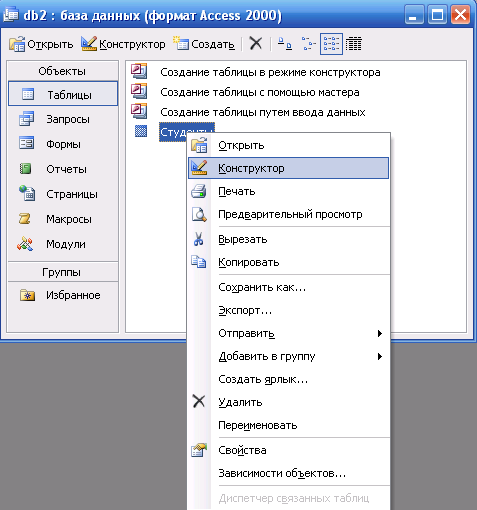Select the list view toolbar icon
This screenshot has width=477, height=510.
coord(331,44)
